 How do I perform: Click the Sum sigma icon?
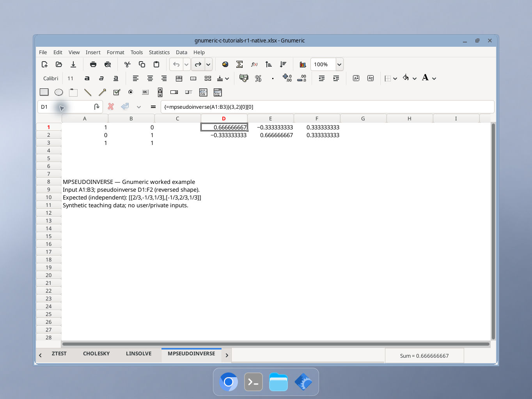click(239, 64)
